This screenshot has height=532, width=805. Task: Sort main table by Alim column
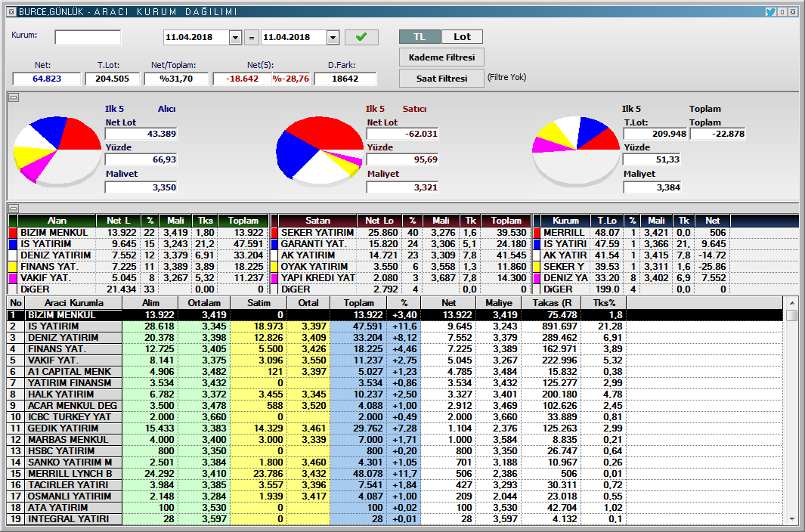coord(150,303)
